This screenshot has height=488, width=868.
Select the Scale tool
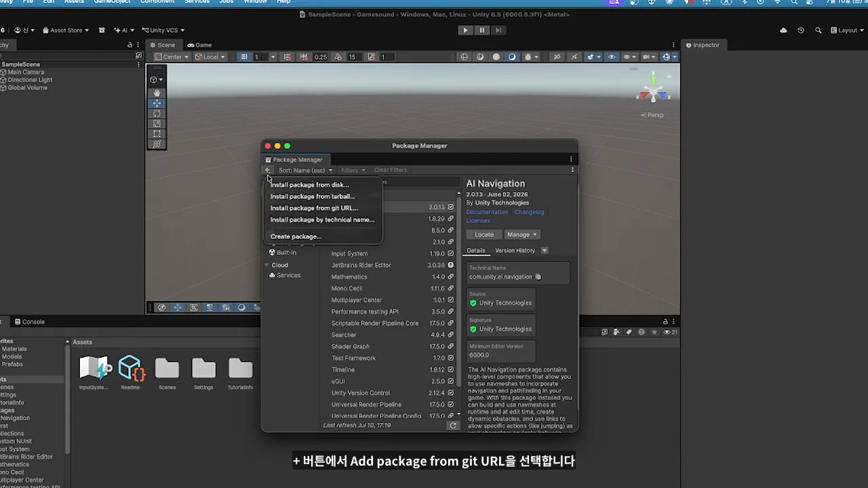tap(157, 124)
